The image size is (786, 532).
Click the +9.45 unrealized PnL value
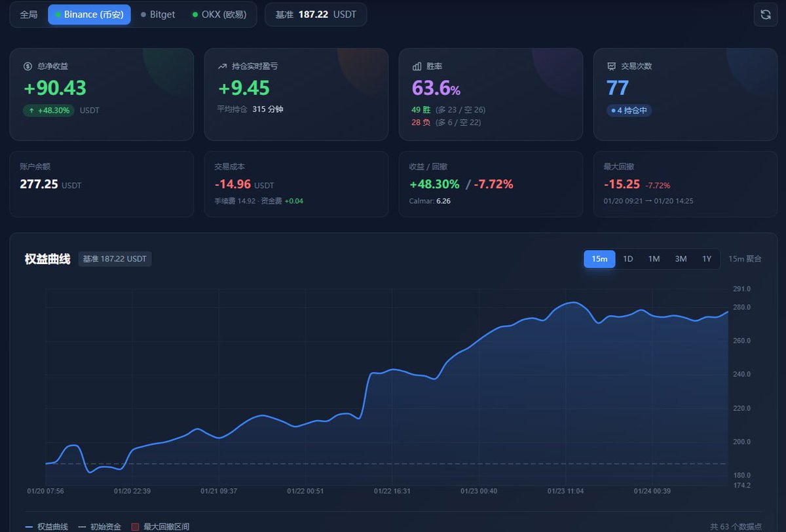(x=244, y=88)
